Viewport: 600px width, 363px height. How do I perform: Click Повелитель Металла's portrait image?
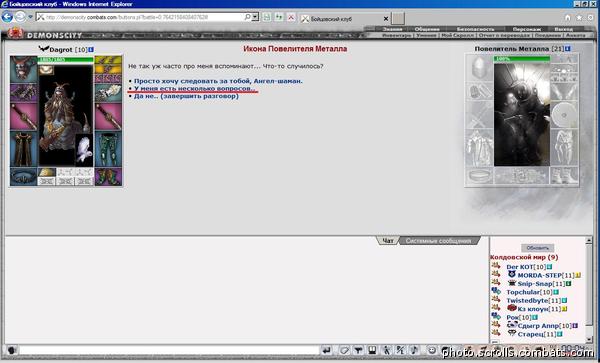click(x=522, y=115)
